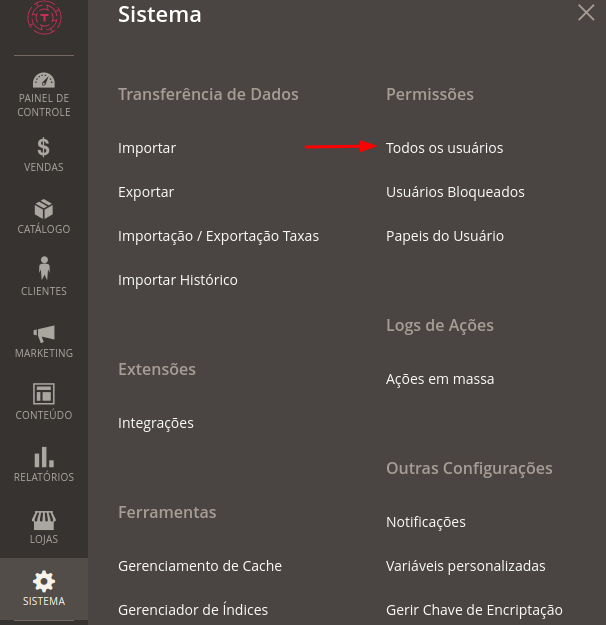Open Usuários Bloqueados

tap(455, 192)
